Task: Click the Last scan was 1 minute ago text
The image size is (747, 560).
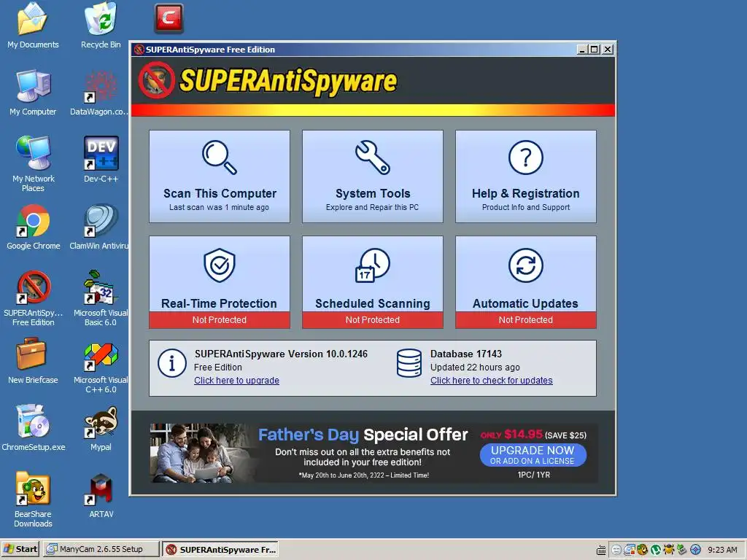Action: click(219, 207)
